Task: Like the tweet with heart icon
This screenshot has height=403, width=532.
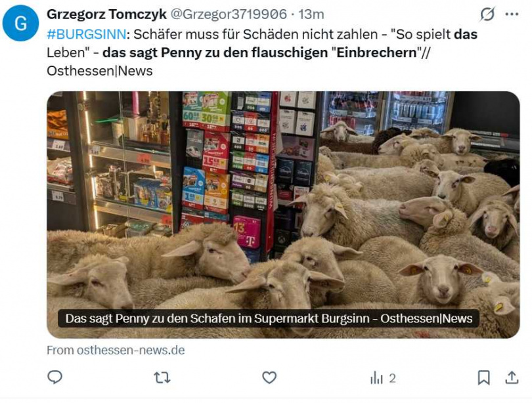Action: point(269,377)
